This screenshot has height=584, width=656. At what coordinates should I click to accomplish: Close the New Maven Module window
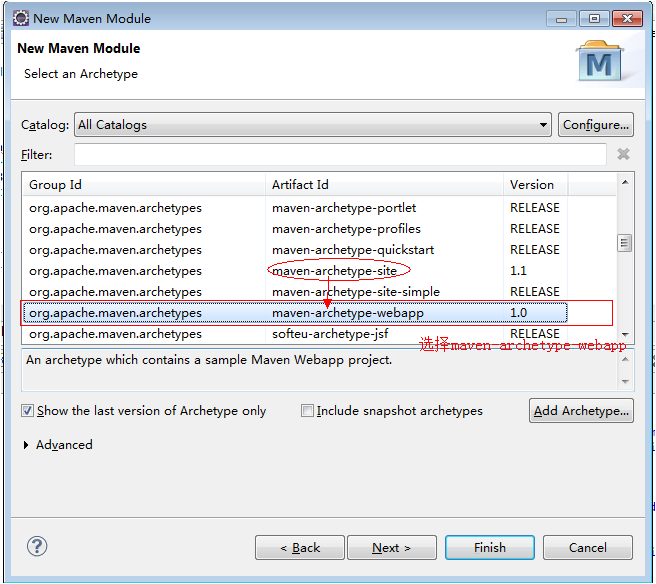pos(627,19)
